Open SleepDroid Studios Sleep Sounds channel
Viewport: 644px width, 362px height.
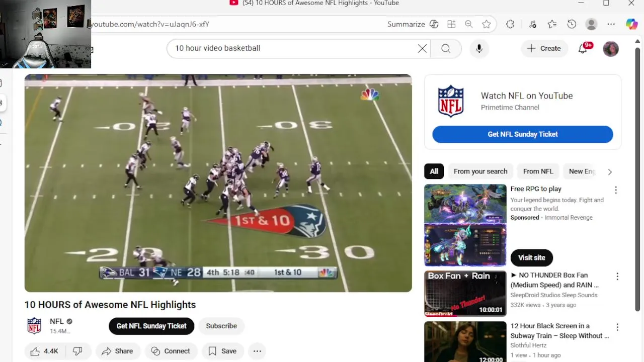(554, 295)
